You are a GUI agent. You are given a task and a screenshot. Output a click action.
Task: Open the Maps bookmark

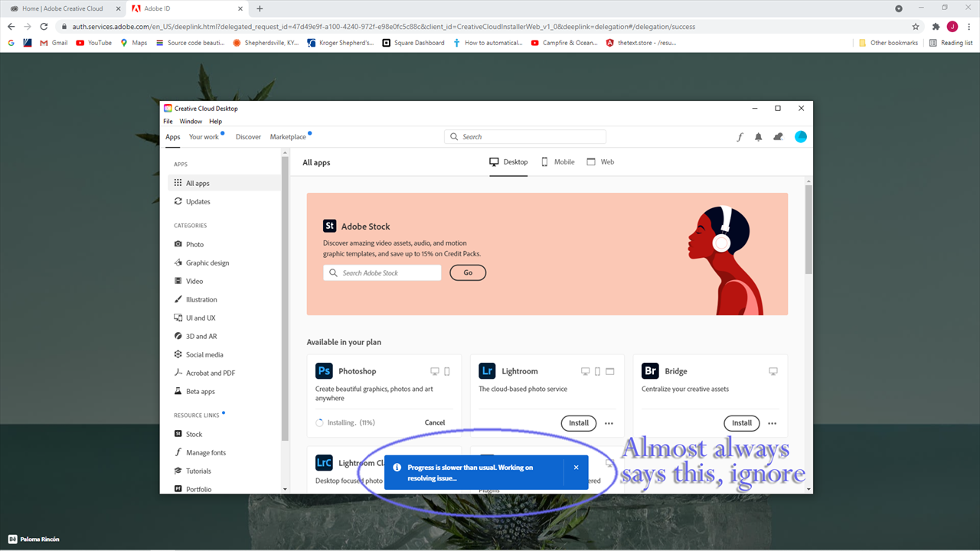point(134,43)
